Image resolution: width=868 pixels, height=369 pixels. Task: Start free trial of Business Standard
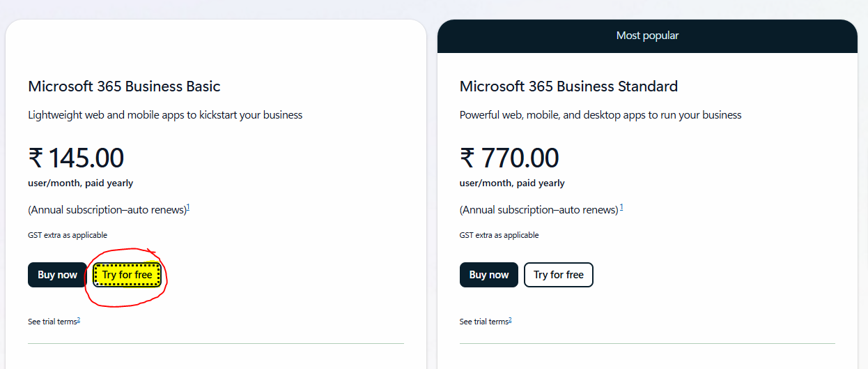point(558,275)
